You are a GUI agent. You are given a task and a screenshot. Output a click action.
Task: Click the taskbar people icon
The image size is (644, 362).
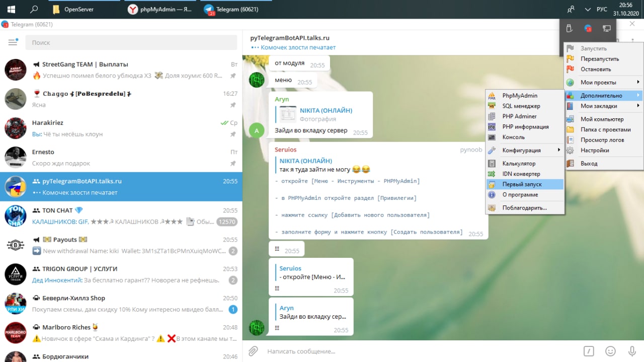(x=571, y=9)
